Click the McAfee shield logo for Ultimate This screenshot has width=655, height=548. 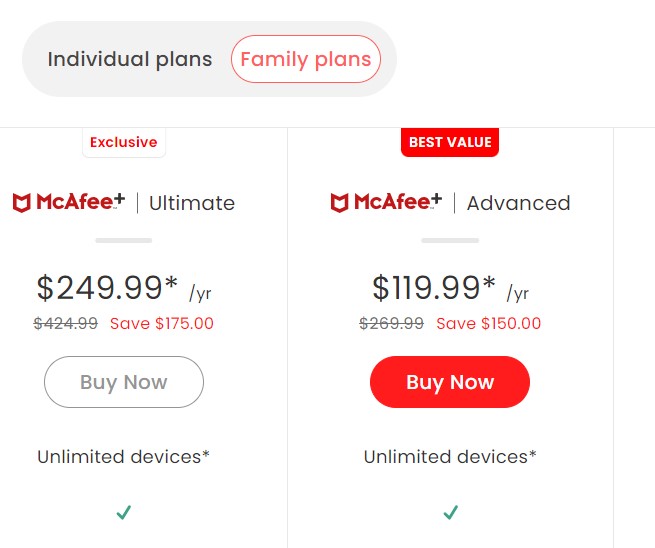(23, 203)
